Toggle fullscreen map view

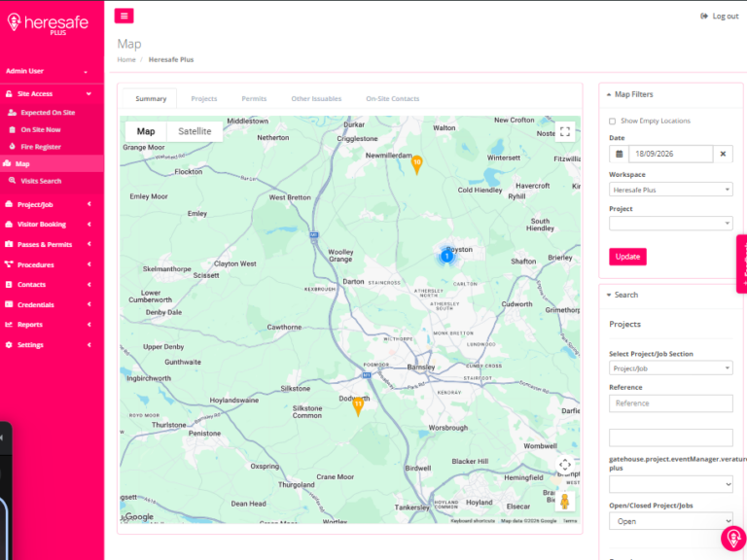(x=565, y=131)
